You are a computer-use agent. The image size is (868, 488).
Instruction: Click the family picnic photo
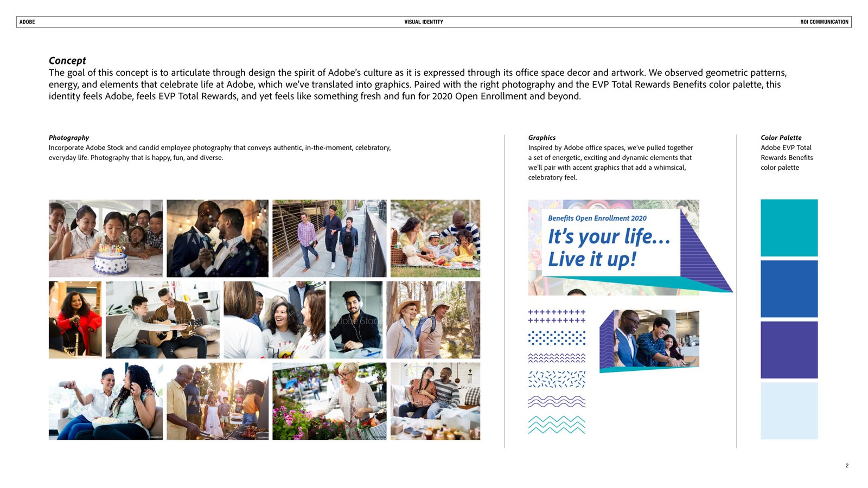click(435, 239)
